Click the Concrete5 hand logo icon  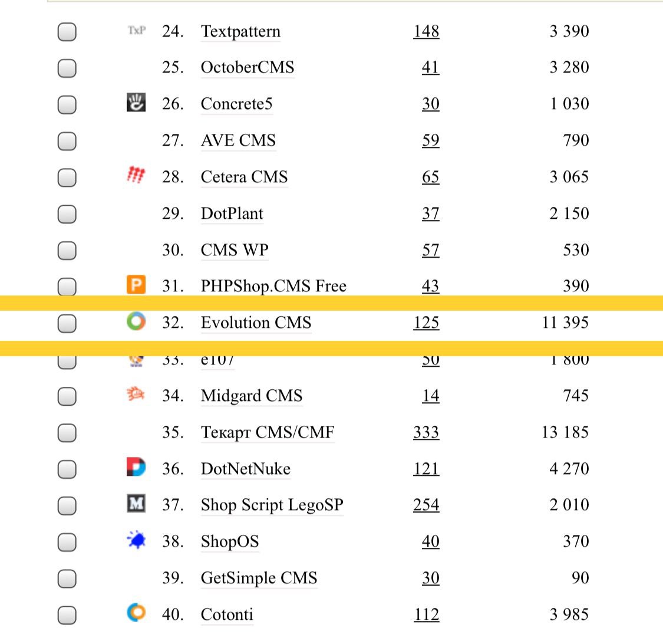[136, 103]
